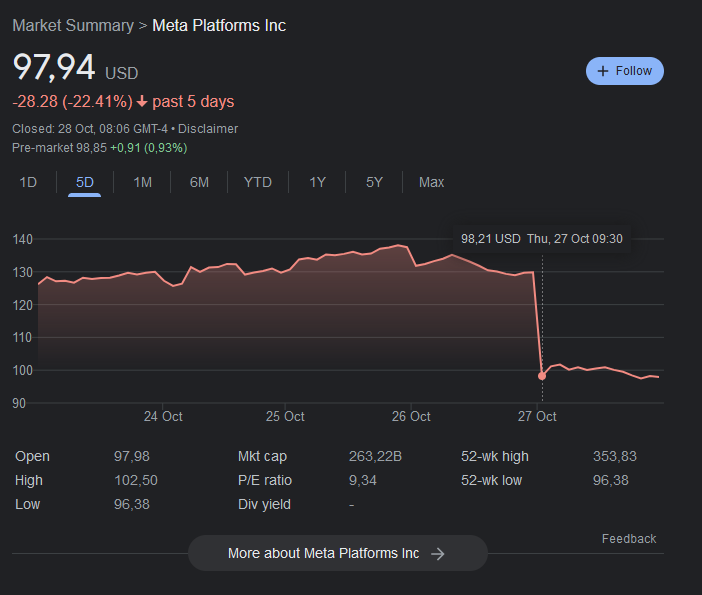The height and width of the screenshot is (595, 702).
Task: Click the 140 y-axis label
Action: [x=22, y=240]
